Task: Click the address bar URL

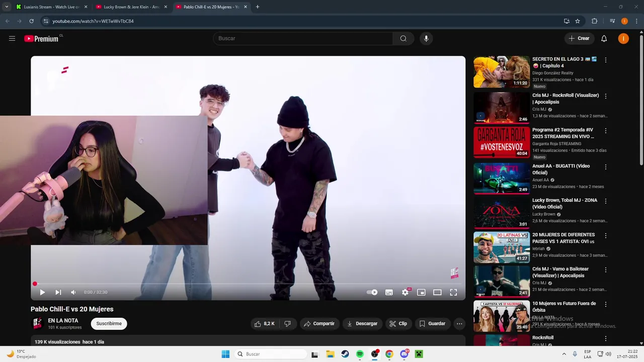Action: 93,21
